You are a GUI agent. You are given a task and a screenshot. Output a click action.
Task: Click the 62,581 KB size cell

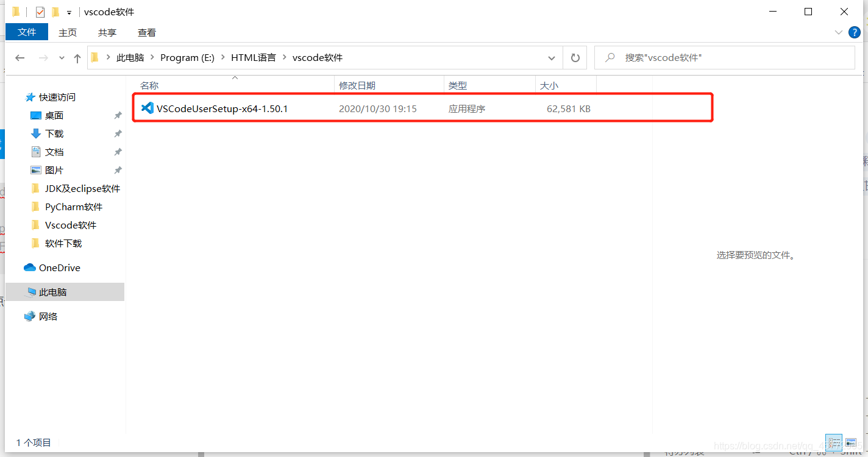(x=569, y=109)
